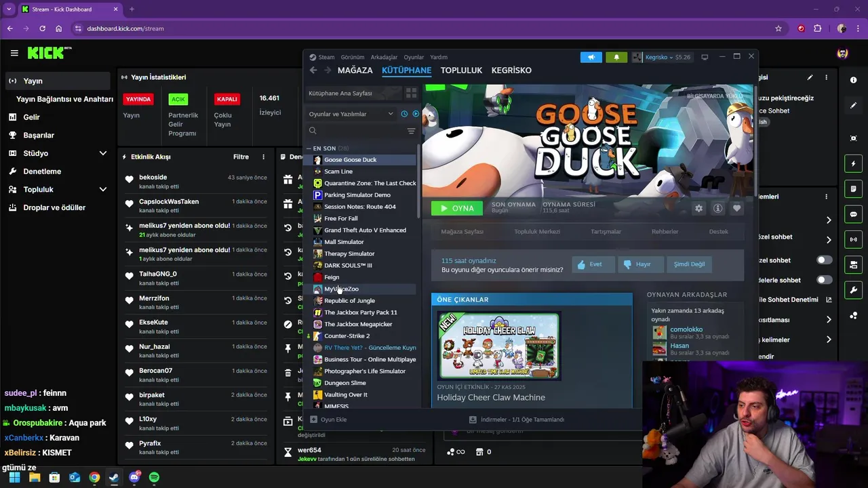Open Spotify from the taskbar
Screen dimensions: 868x488
[x=154, y=477]
